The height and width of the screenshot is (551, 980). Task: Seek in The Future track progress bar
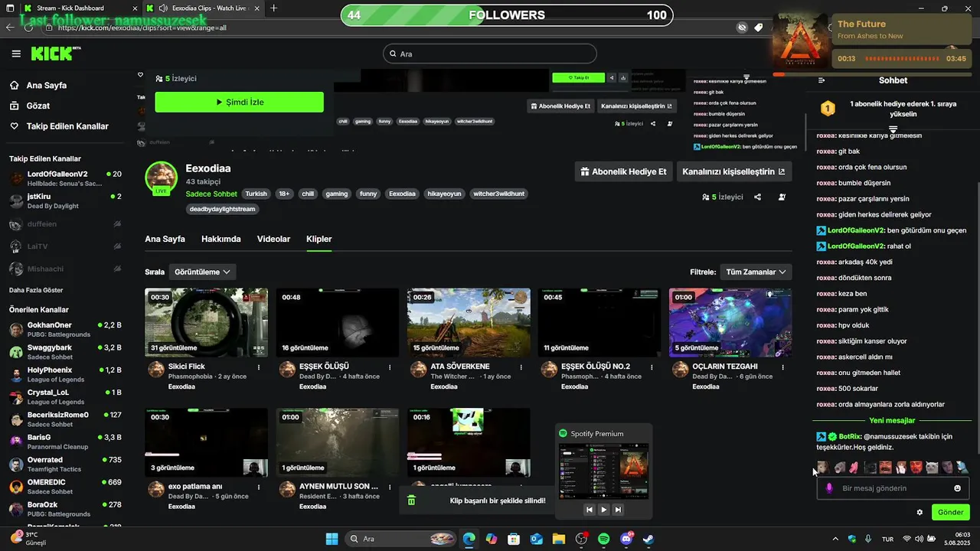pos(902,58)
